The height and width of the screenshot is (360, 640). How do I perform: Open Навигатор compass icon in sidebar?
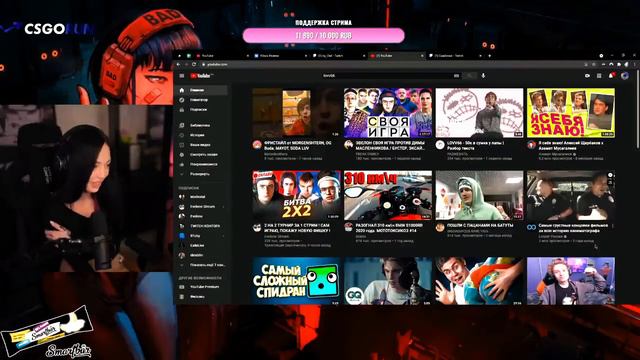tap(182, 100)
